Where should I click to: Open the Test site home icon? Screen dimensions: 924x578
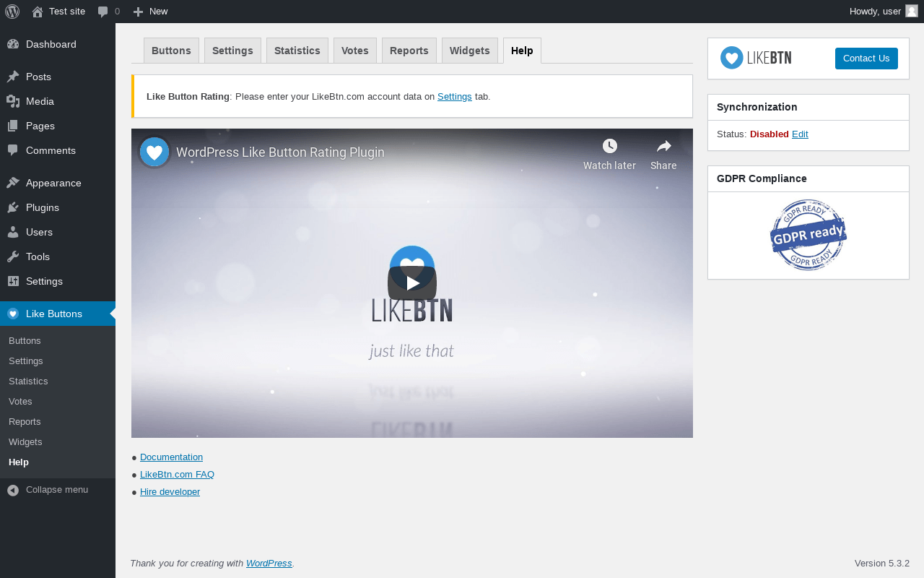coord(38,12)
